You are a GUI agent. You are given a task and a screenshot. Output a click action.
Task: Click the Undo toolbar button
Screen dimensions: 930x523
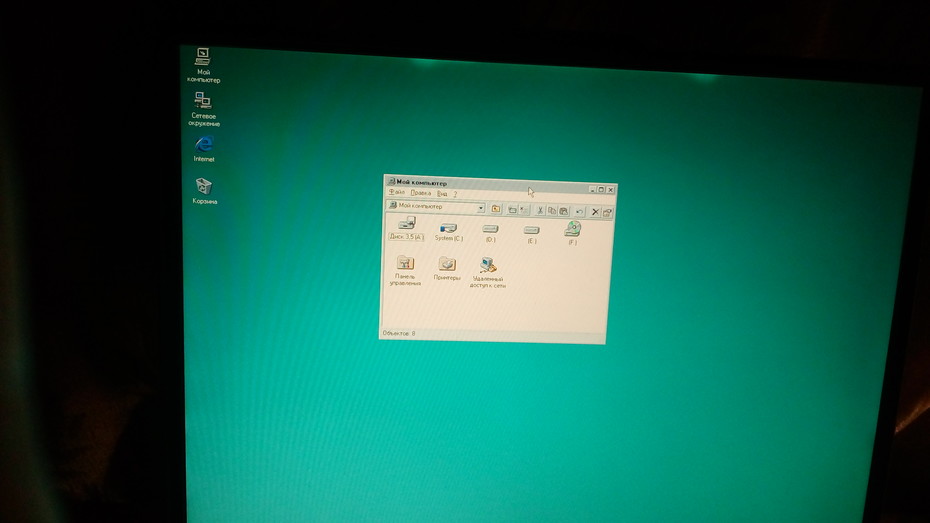[x=579, y=212]
